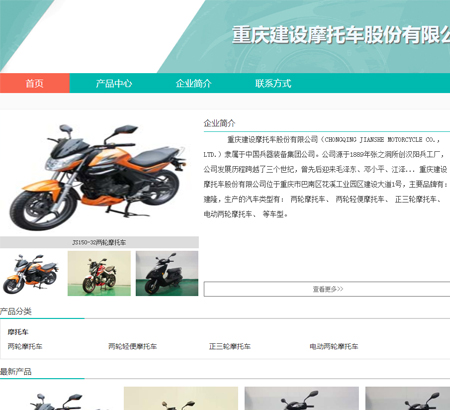
Task: Open third latest product thumbnail
Action: (302, 398)
